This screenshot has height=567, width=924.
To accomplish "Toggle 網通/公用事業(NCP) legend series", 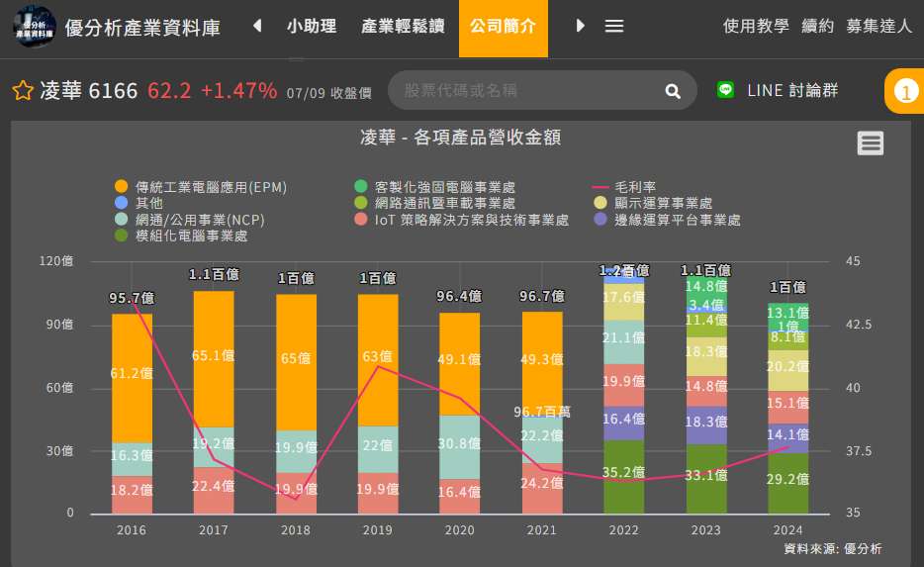I will coord(190,220).
